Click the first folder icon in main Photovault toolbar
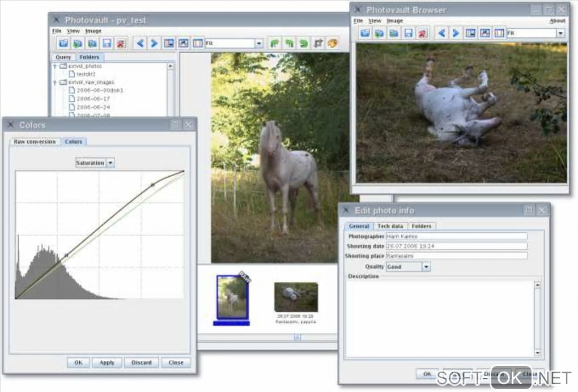Image resolution: width=578 pixels, height=392 pixels. [63, 44]
